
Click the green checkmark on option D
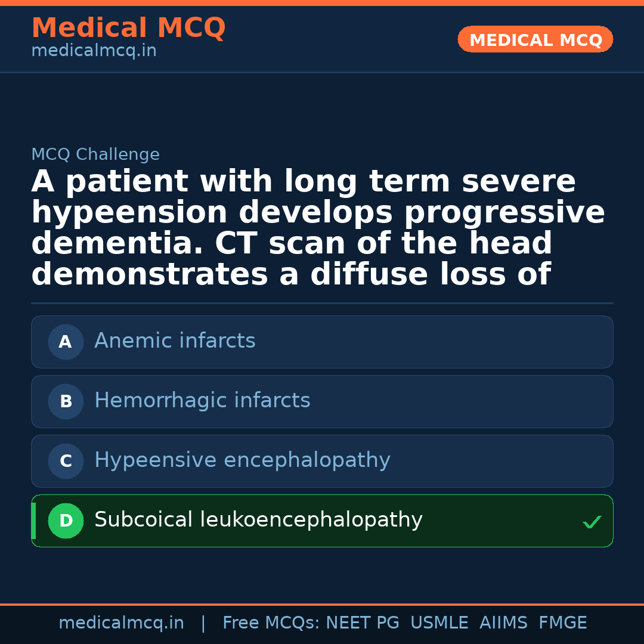(592, 522)
